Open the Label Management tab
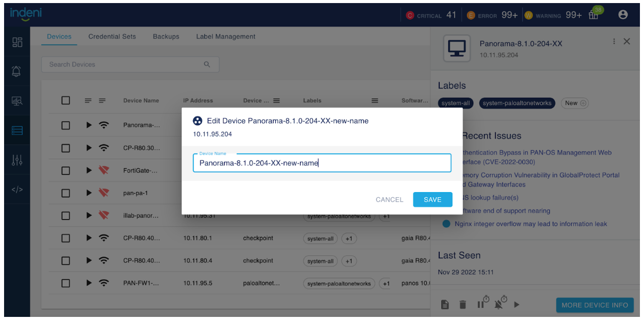This screenshot has width=644, height=322. click(x=226, y=37)
